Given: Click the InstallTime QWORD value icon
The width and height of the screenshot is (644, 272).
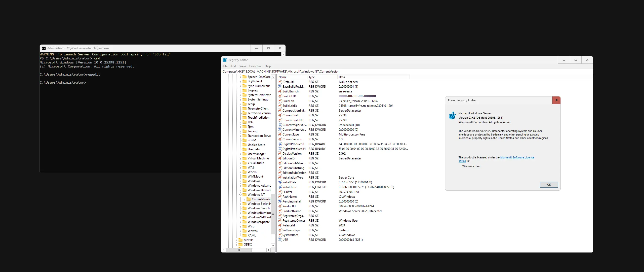Looking at the screenshot, I should [280, 187].
